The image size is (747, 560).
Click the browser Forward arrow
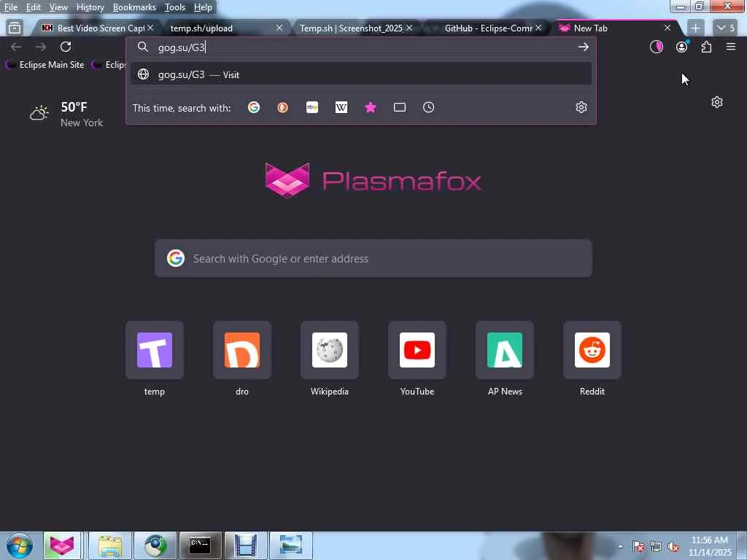pyautogui.click(x=41, y=47)
